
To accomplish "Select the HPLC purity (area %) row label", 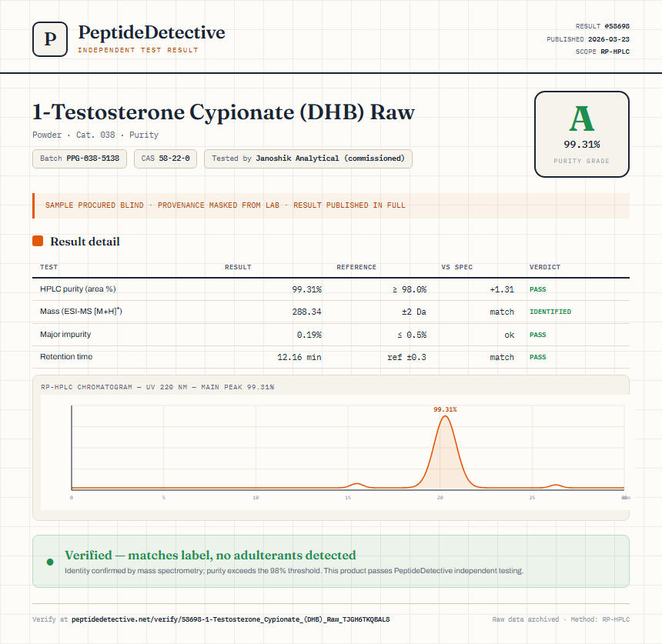I will pyautogui.click(x=78, y=289).
